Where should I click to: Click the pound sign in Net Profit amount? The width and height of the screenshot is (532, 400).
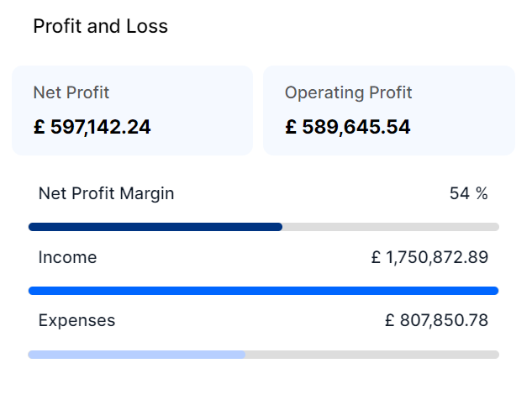[39, 128]
